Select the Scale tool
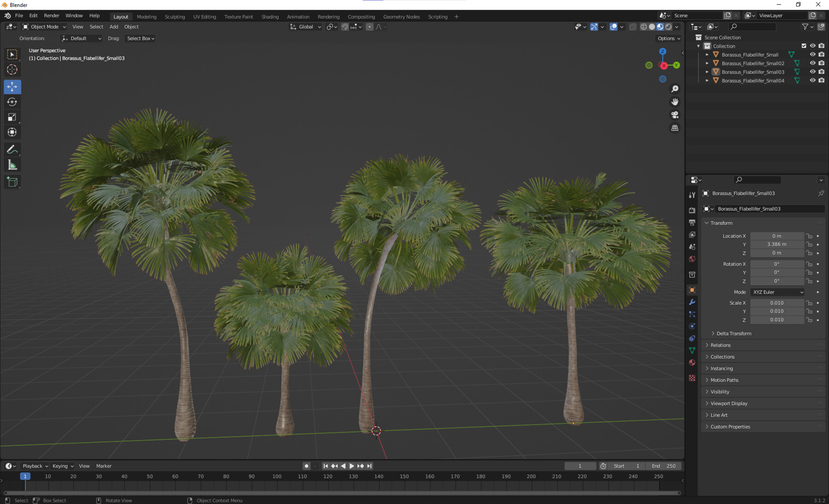The image size is (829, 504). click(12, 117)
